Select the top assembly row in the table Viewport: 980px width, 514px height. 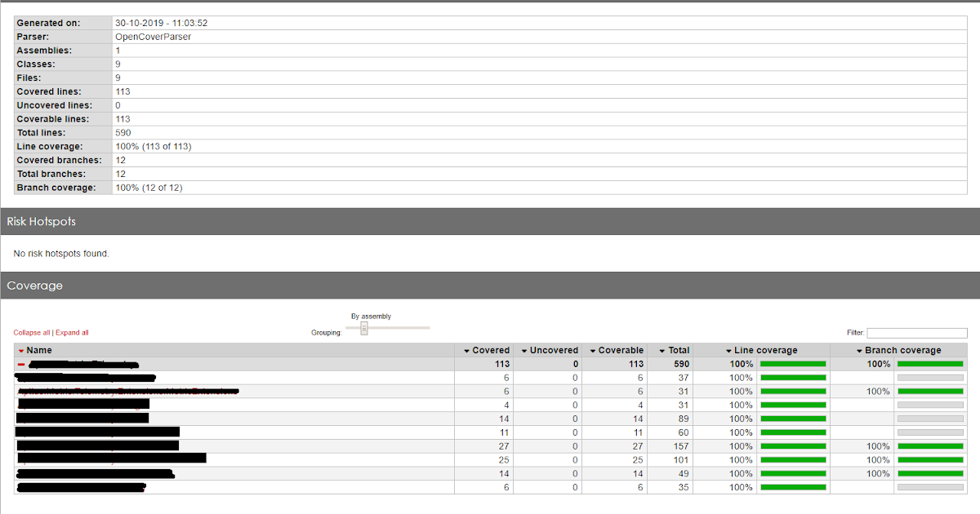tap(245, 364)
